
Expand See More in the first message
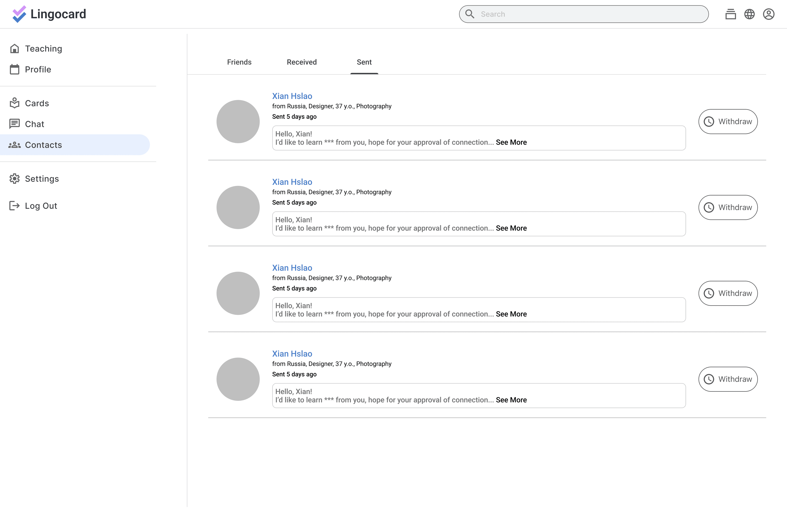click(511, 142)
